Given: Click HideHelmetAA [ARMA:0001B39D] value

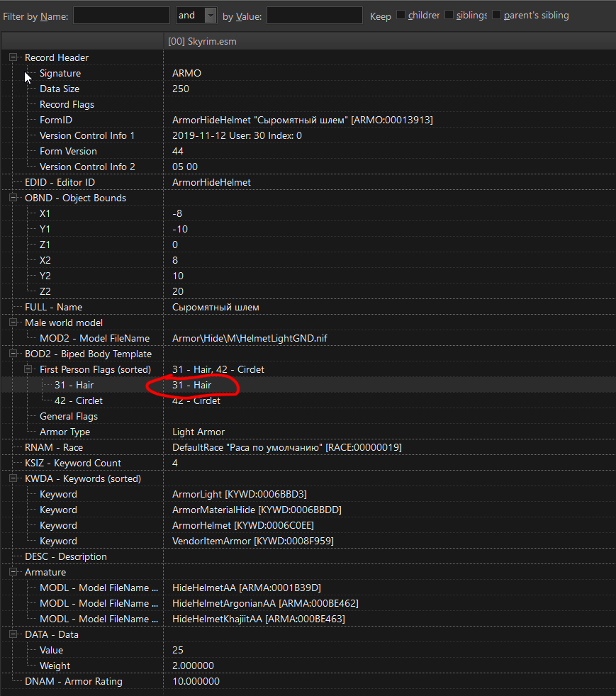Looking at the screenshot, I should 246,588.
